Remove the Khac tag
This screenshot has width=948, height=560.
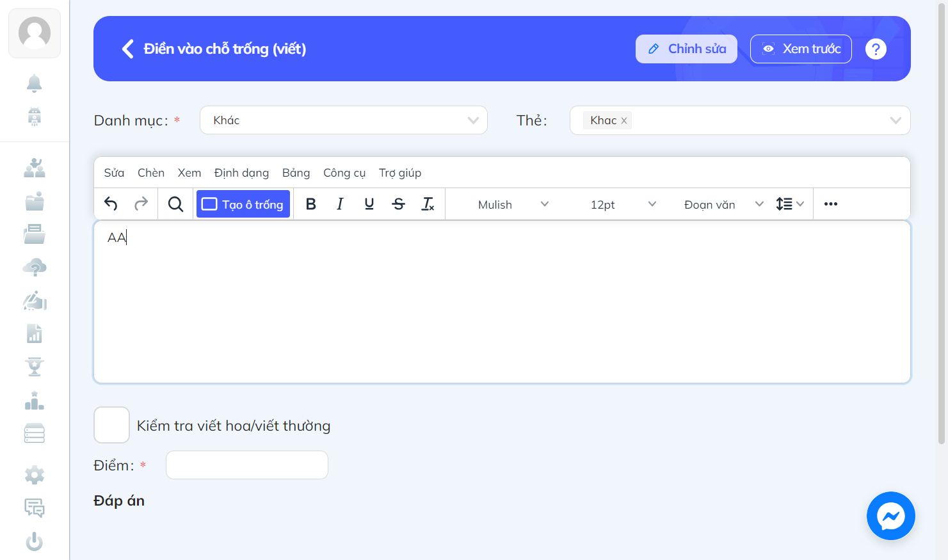point(624,120)
